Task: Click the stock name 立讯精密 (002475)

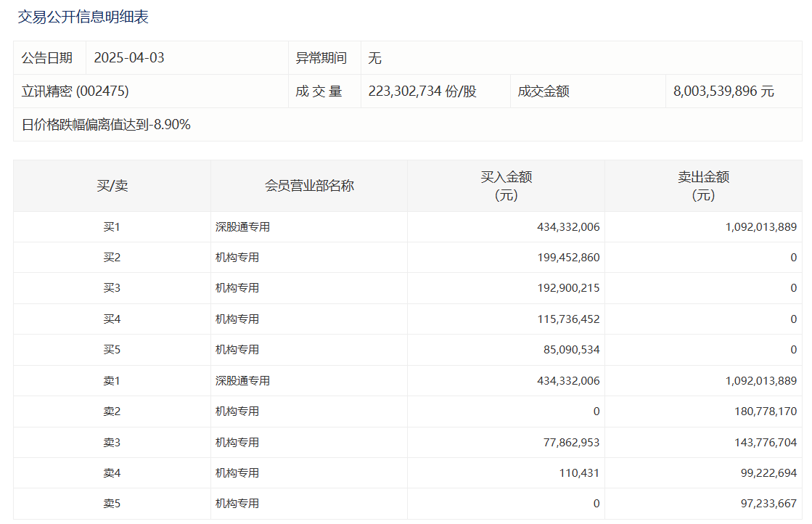Action: [x=75, y=91]
